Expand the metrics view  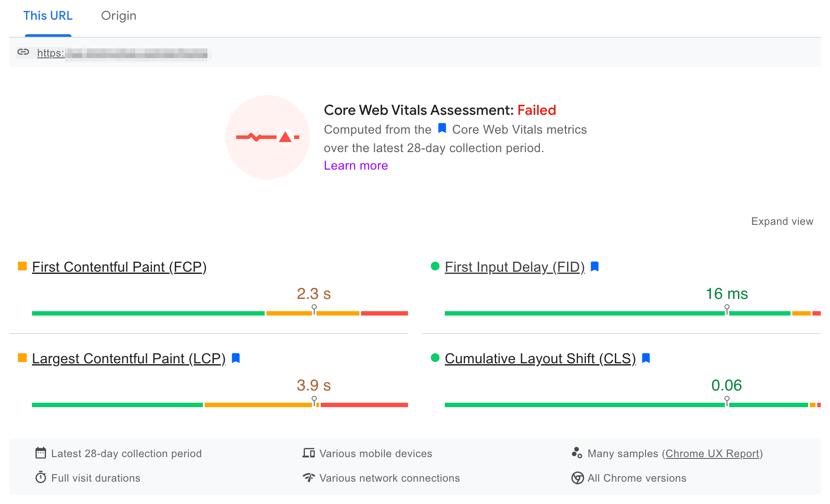tap(782, 221)
